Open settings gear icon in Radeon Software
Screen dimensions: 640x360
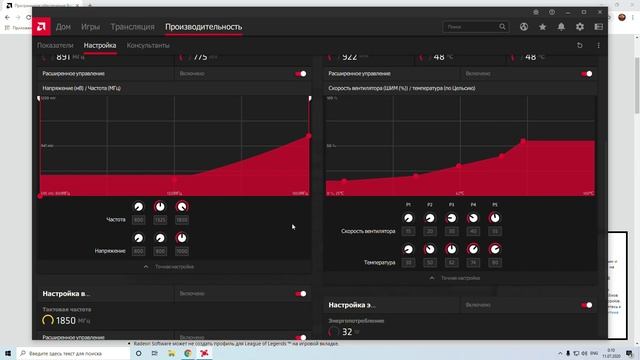(580, 27)
